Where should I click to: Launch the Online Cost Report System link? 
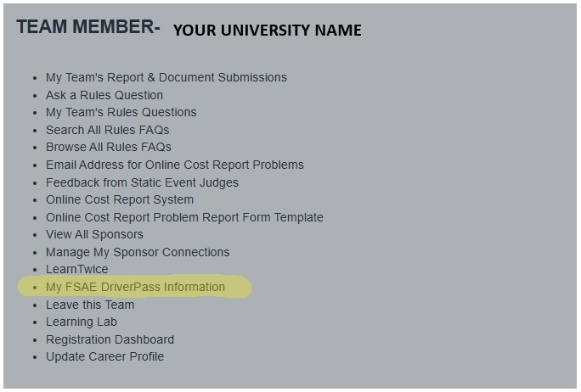point(119,199)
